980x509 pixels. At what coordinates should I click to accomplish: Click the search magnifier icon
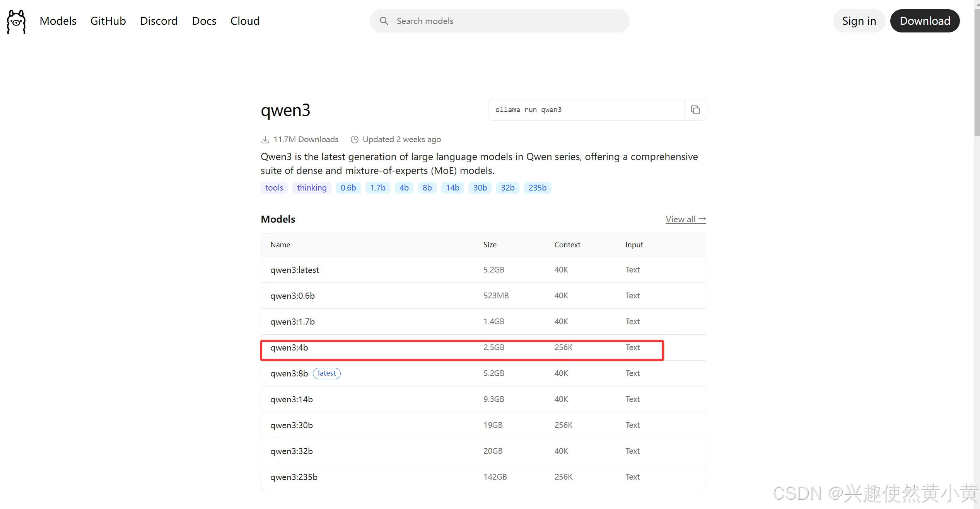(384, 21)
